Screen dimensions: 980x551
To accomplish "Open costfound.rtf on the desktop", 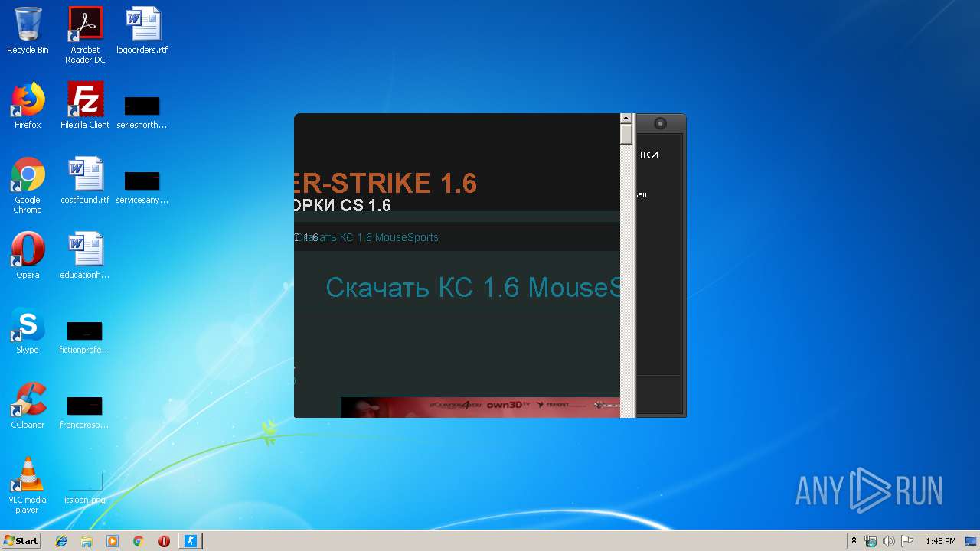I will (85, 181).
